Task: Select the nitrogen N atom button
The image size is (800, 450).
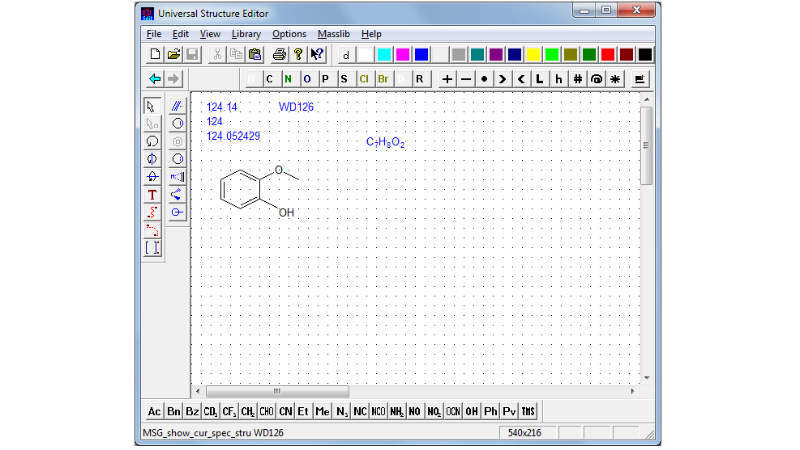Action: coord(288,78)
